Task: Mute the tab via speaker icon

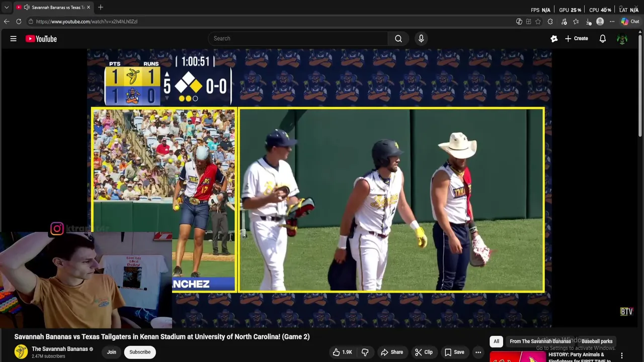Action: 26,7
